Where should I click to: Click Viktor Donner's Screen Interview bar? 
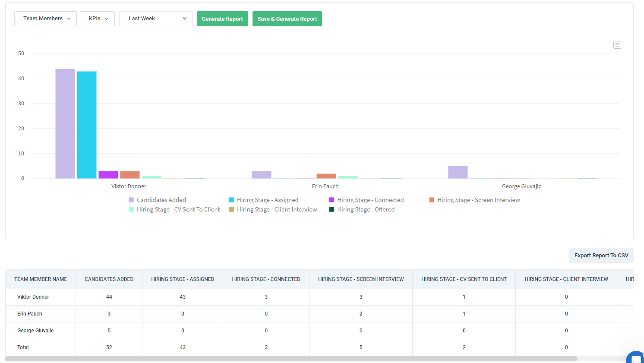click(130, 175)
